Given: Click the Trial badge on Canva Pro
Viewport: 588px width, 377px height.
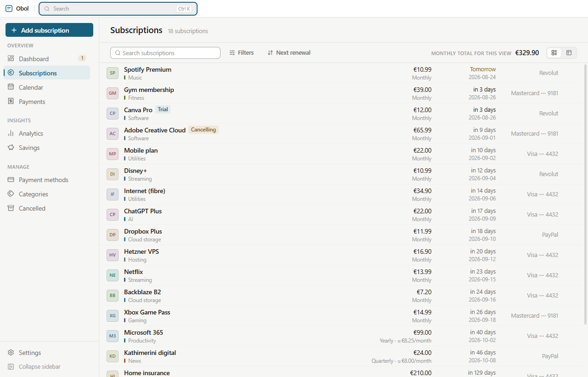Looking at the screenshot, I should tap(163, 109).
